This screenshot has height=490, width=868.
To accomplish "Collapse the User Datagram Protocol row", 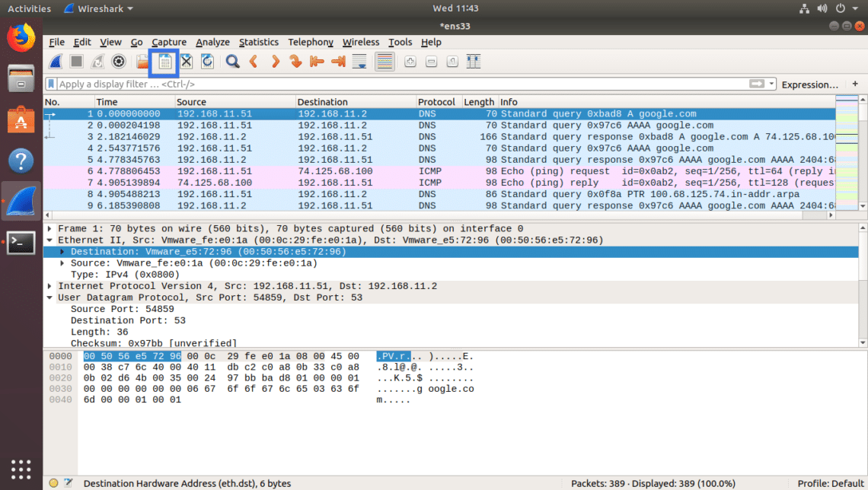I will pyautogui.click(x=49, y=297).
